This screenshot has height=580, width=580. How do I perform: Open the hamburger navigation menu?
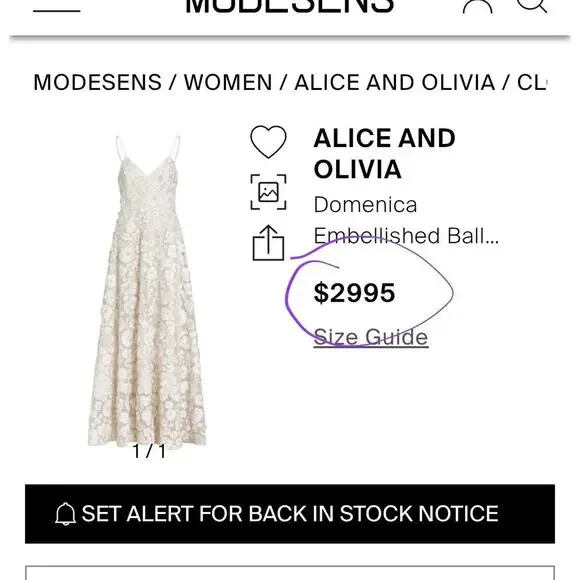(x=57, y=10)
